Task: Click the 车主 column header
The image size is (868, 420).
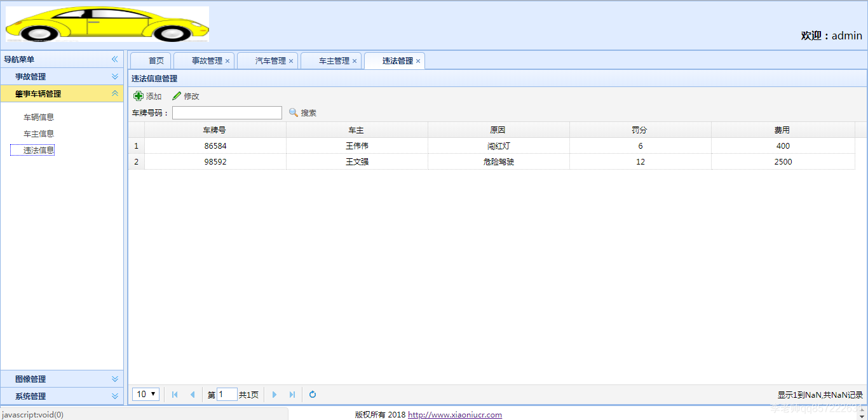Action: pos(356,130)
